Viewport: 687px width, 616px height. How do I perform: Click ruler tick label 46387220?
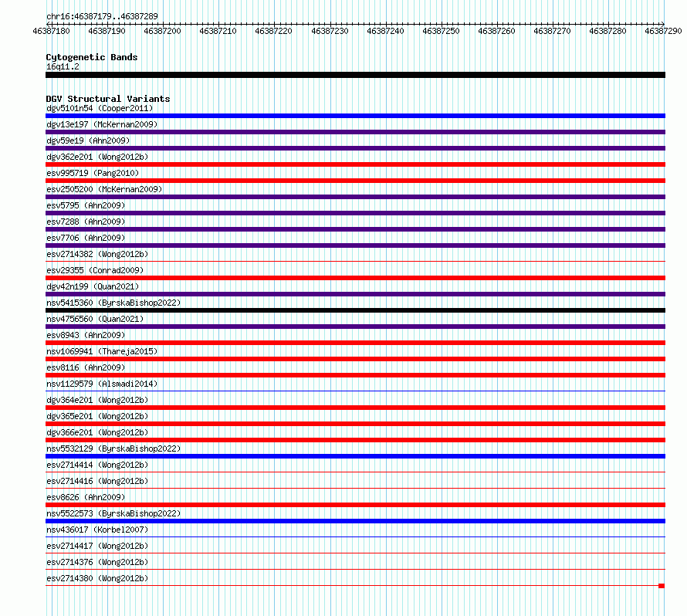click(274, 31)
